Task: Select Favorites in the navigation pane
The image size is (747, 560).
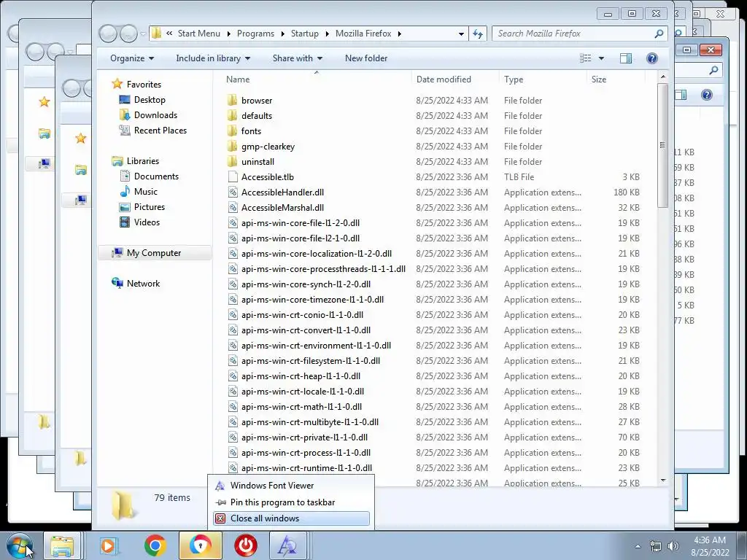Action: [144, 85]
